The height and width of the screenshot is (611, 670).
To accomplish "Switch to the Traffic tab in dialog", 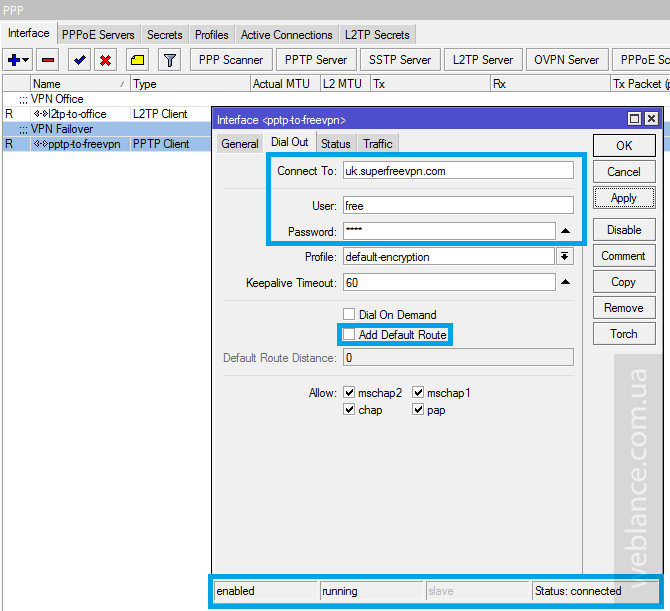I will click(378, 144).
